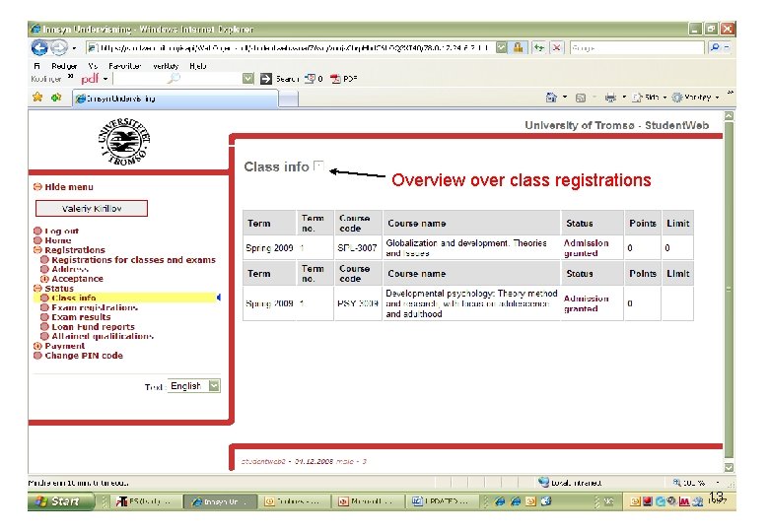The height and width of the screenshot is (532, 769).
Task: Click the Hide menu icon
Action: click(x=37, y=186)
